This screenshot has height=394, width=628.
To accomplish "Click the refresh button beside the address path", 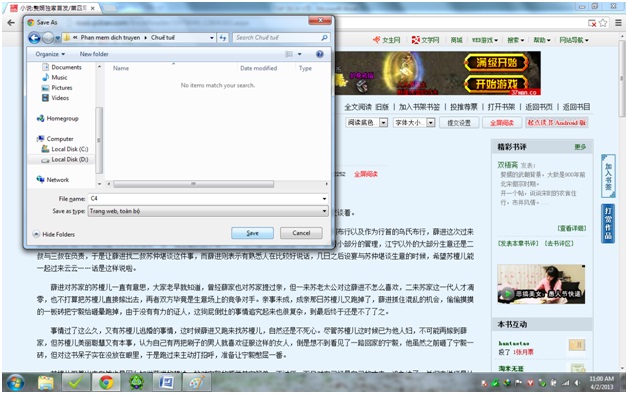I will (x=223, y=38).
